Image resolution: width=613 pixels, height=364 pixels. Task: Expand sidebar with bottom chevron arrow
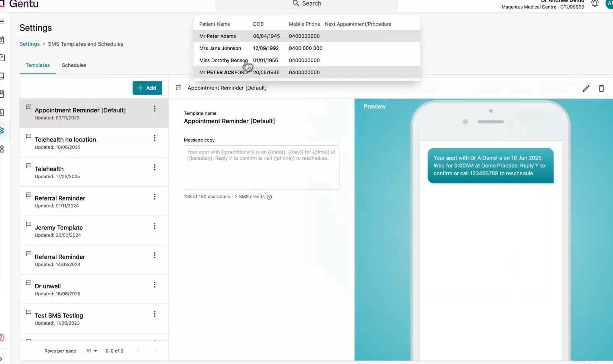1,359
